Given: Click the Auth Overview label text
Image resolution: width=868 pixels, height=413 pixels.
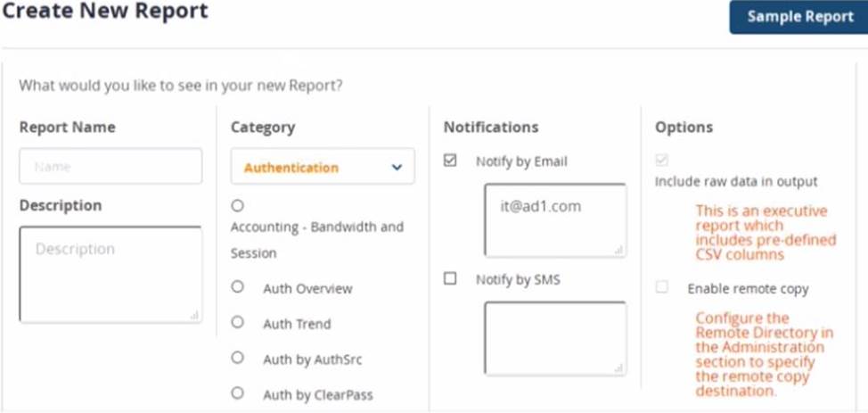Looking at the screenshot, I should click(307, 289).
